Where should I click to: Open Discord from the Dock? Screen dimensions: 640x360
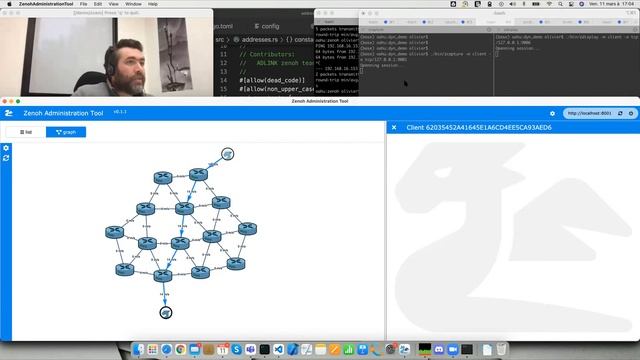pyautogui.click(x=439, y=349)
